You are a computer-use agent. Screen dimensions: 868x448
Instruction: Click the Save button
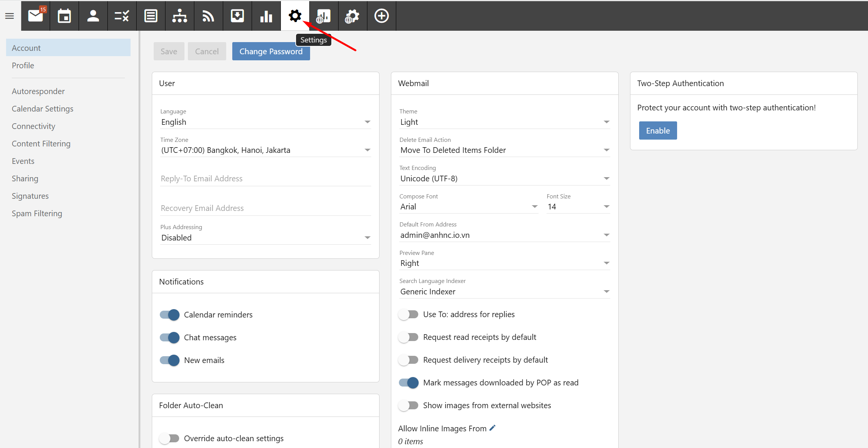[169, 51]
